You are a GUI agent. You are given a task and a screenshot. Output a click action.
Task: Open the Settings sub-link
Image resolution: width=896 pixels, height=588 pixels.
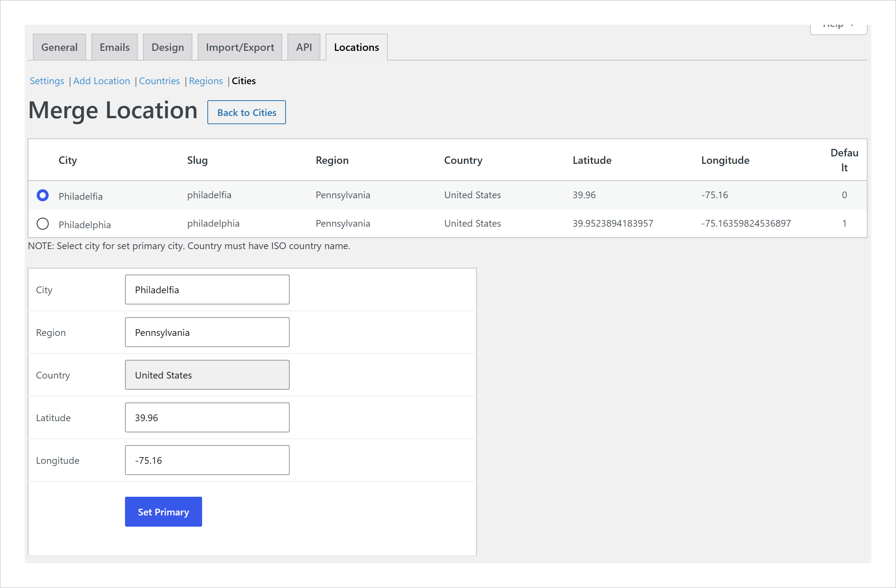(x=47, y=81)
